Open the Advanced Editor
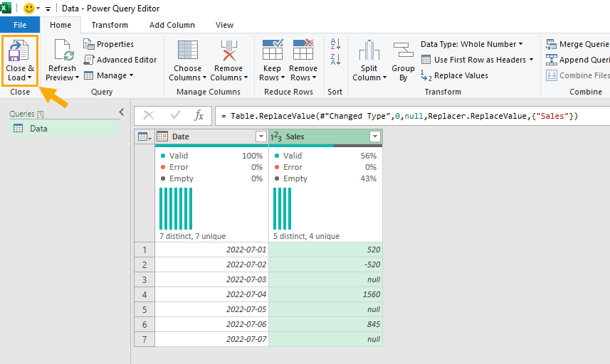610x364 pixels. [120, 60]
